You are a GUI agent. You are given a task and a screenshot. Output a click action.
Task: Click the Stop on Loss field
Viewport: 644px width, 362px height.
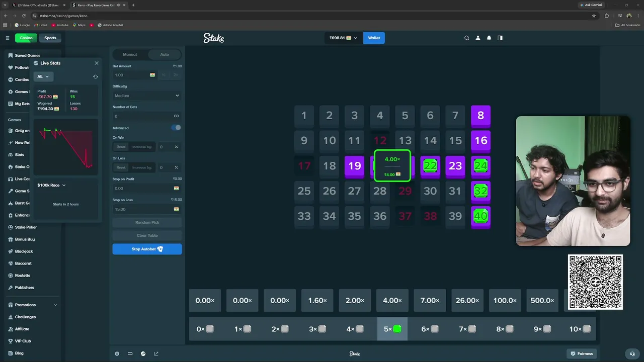(x=147, y=209)
